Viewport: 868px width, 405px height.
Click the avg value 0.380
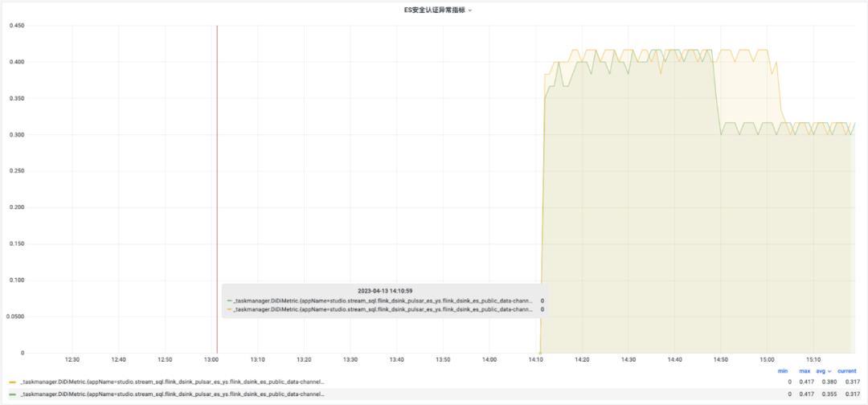click(829, 382)
